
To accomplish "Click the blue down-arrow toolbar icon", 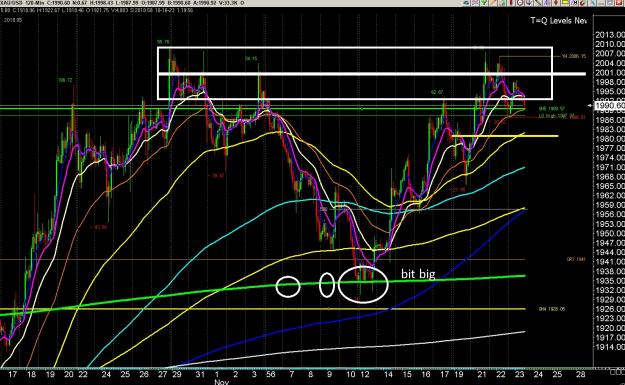I will pos(529,2).
